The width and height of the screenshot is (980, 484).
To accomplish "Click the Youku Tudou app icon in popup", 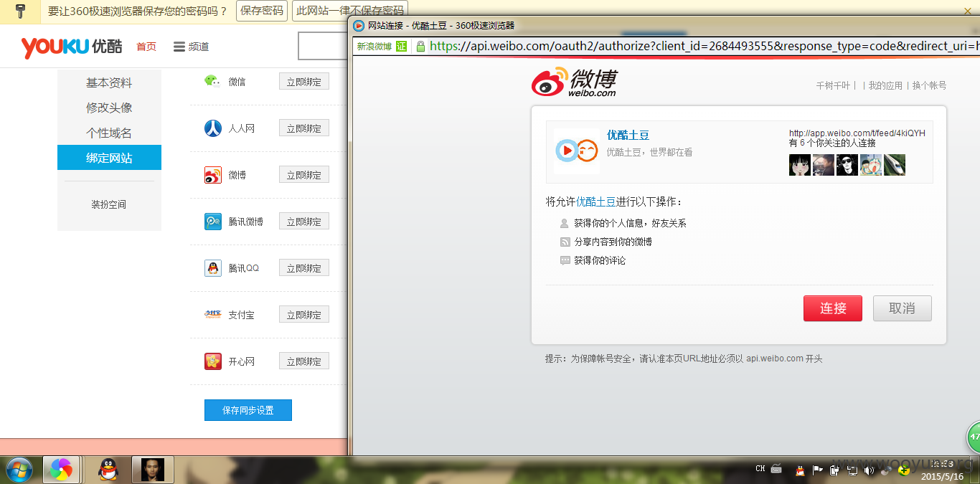I will (577, 151).
